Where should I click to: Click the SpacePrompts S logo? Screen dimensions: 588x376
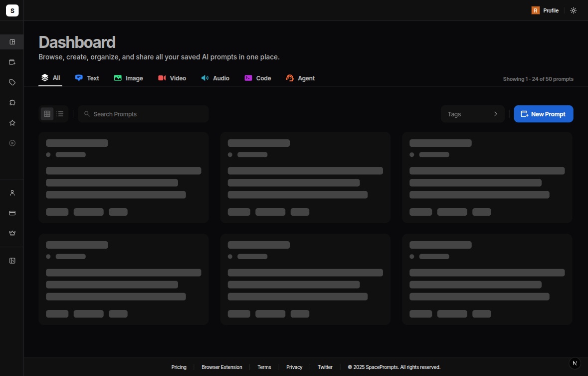click(x=12, y=10)
